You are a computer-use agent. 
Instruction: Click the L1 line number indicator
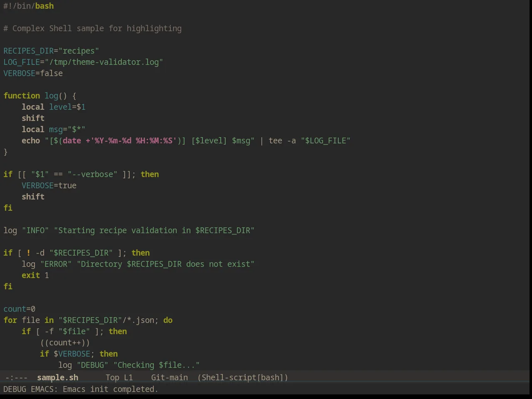point(128,377)
